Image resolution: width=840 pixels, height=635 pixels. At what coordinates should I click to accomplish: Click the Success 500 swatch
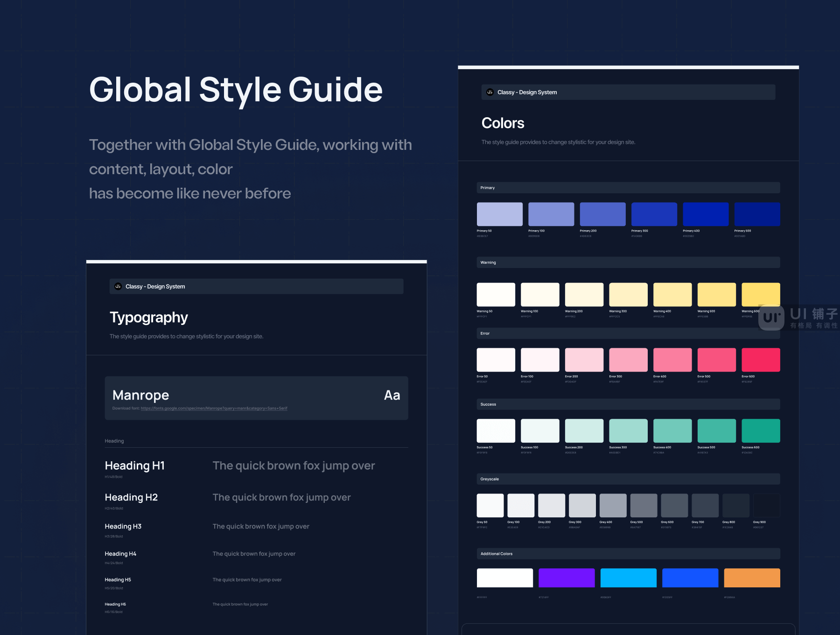click(717, 431)
